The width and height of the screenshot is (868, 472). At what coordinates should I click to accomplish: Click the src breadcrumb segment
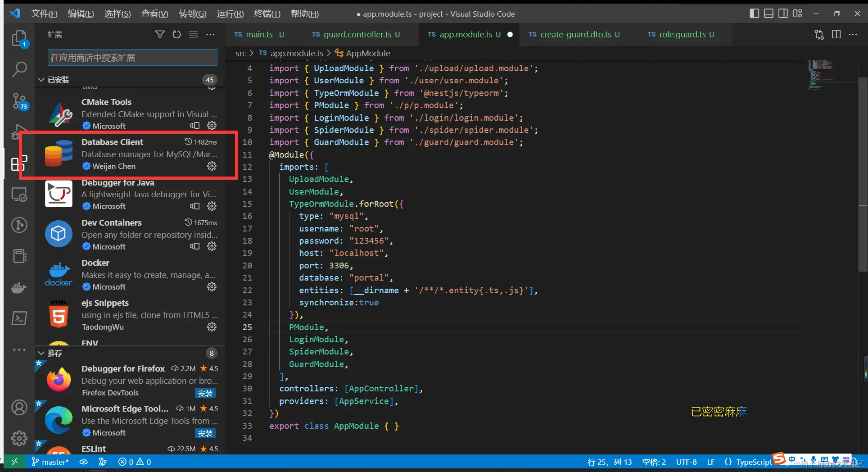pos(241,53)
